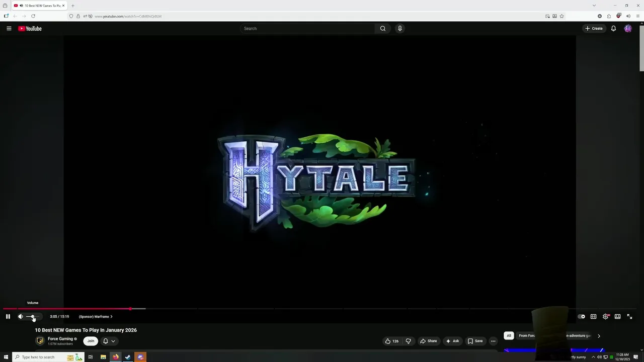Switch to theater mode
This screenshot has width=644, height=362.
click(617, 317)
